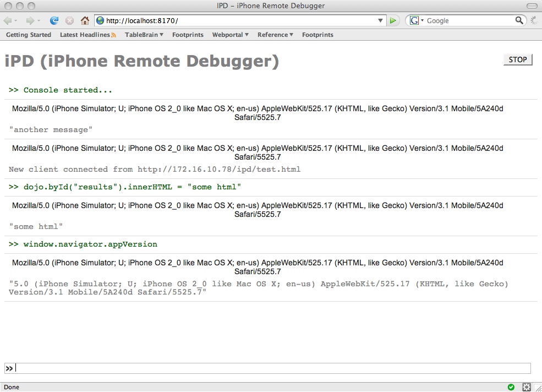Click the localhost:8170 URL field
Screen dimensions: 542x392
[x=240, y=21]
